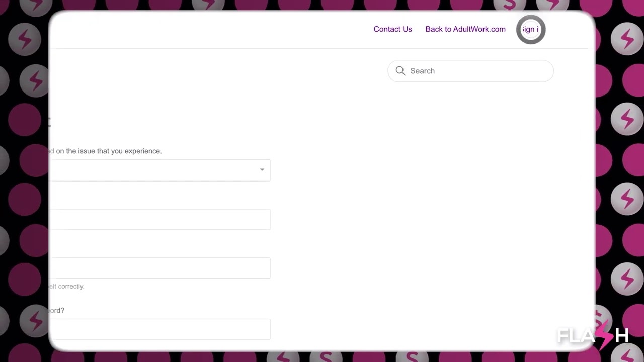Expand the issue selection dropdown arrow
This screenshot has height=362, width=644.
(x=262, y=170)
